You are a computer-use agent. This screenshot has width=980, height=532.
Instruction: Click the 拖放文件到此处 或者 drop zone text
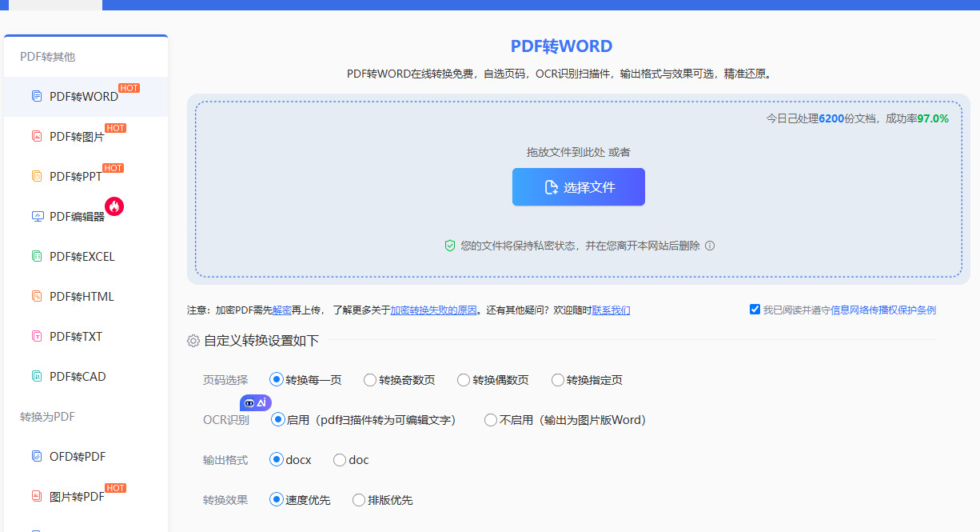[579, 152]
